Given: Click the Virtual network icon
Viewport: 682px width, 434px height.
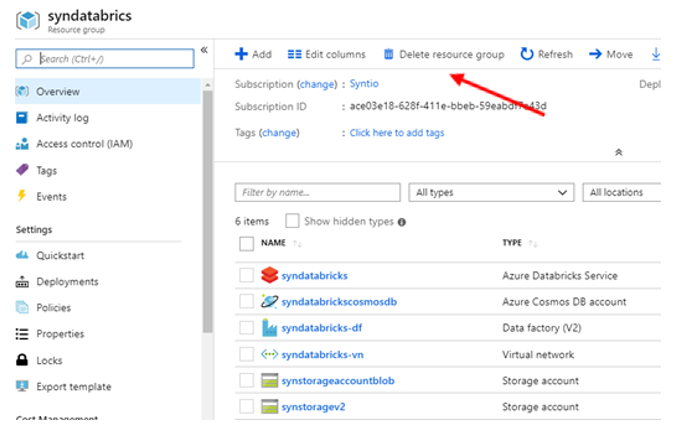Looking at the screenshot, I should [269, 354].
